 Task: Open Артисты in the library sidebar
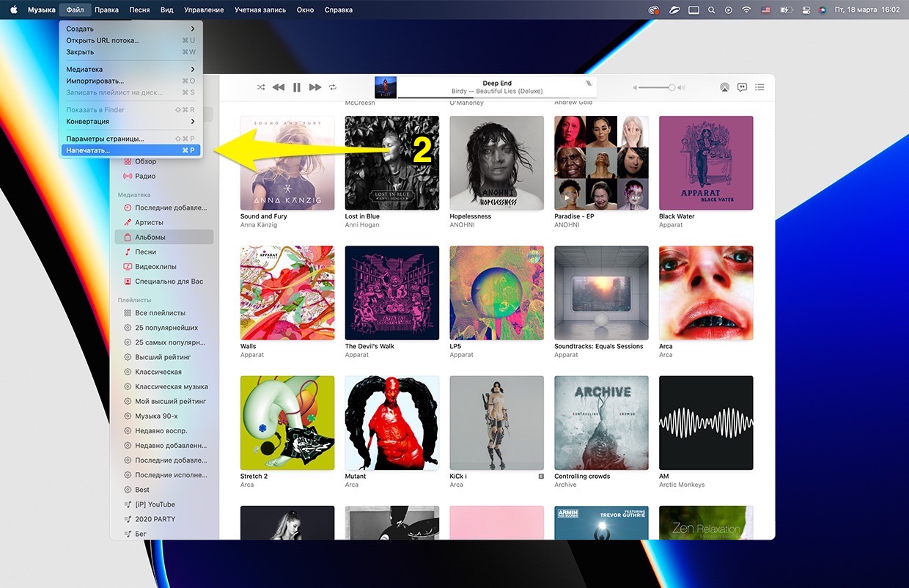pos(163,222)
